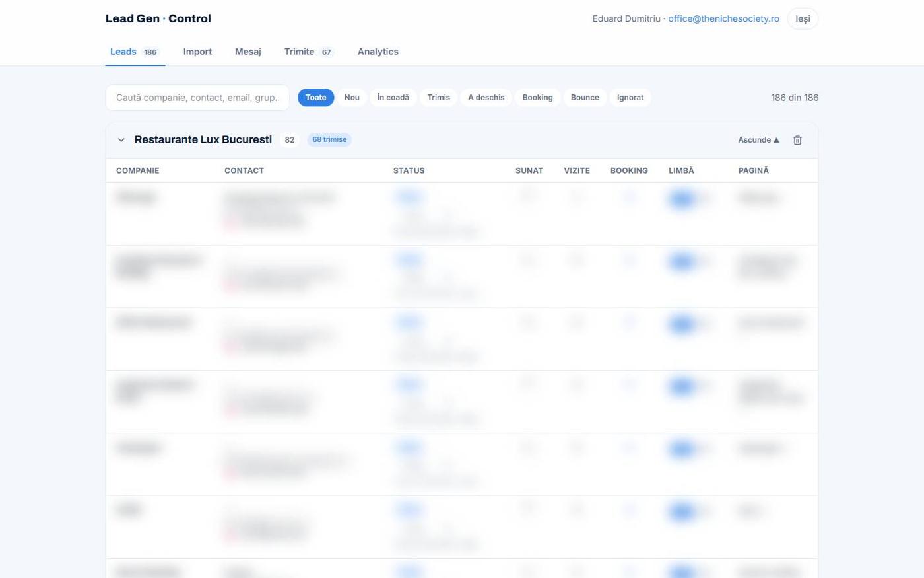Click the 186 din 186 counter
The height and width of the screenshot is (578, 924).
(x=795, y=98)
